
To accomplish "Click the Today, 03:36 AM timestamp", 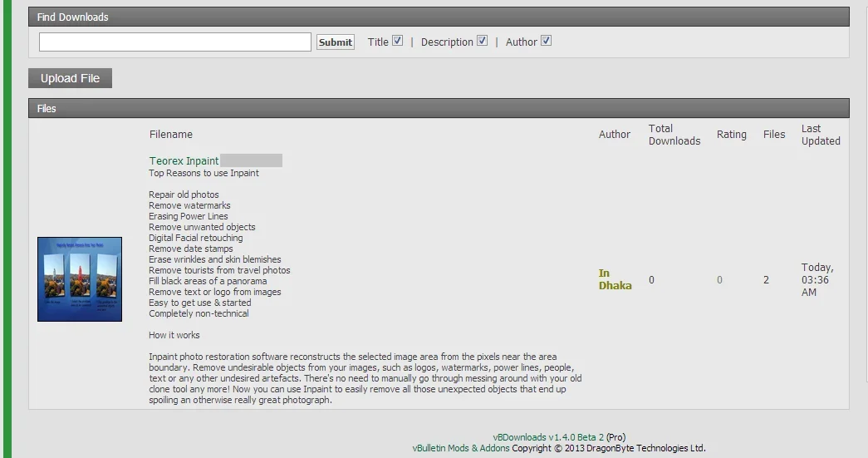I will point(817,279).
